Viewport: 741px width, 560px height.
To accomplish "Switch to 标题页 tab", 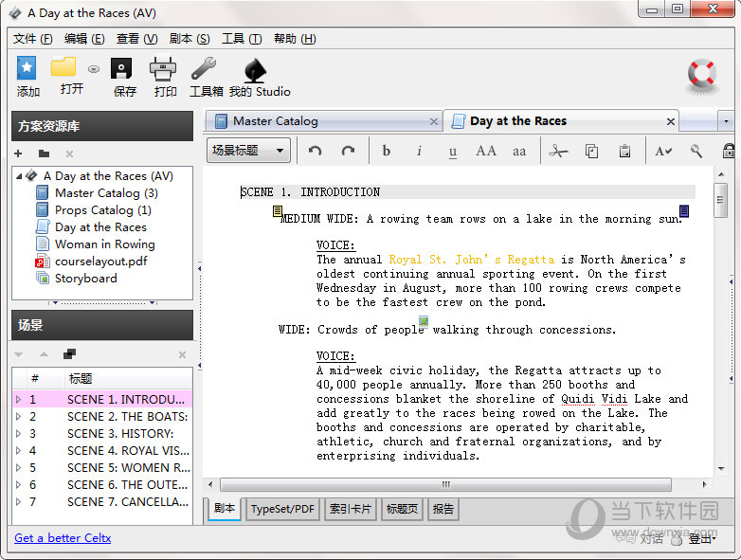I will coord(402,510).
